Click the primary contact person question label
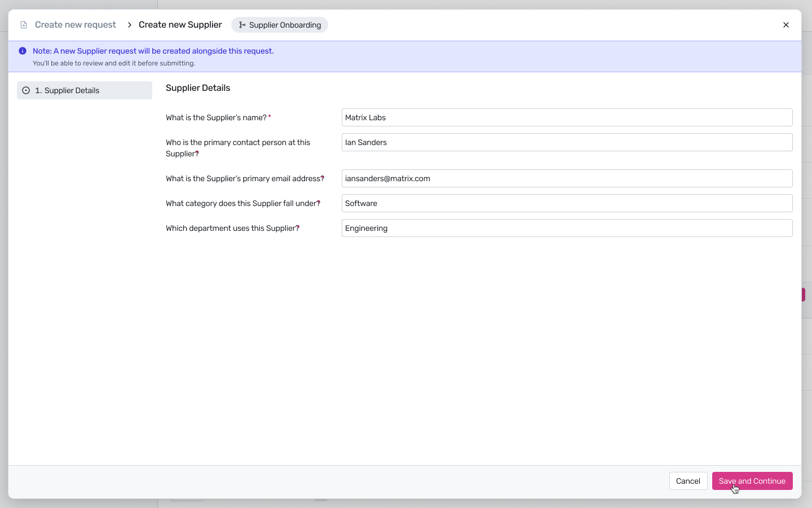The image size is (812, 508). [x=238, y=148]
